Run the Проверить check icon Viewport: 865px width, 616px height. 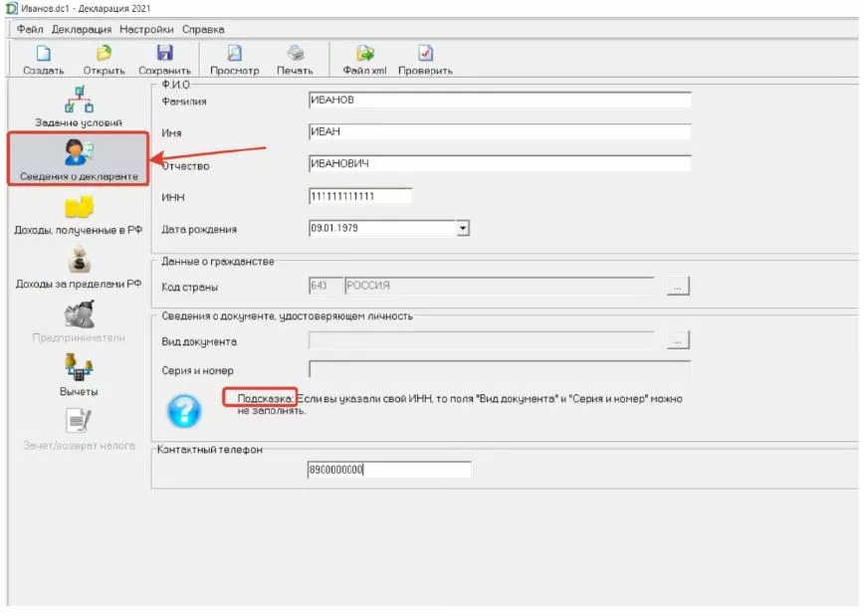[425, 55]
